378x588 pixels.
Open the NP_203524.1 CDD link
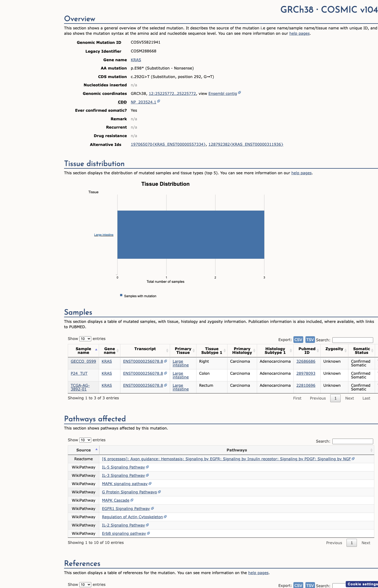(143, 102)
